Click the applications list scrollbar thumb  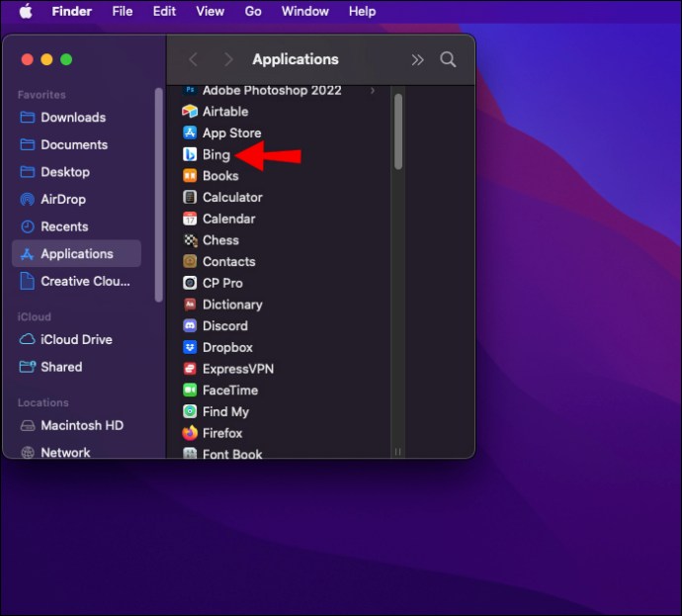398,132
